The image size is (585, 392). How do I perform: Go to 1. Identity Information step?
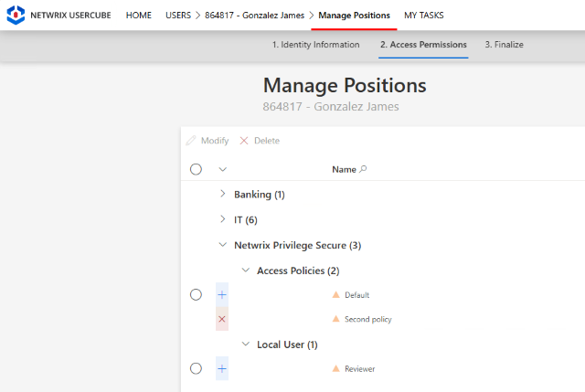tap(315, 45)
